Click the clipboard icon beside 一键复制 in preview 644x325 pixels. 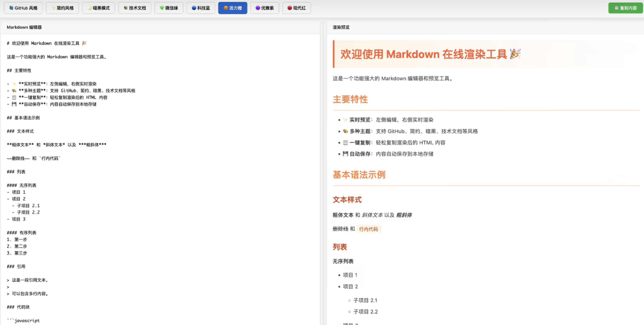(x=345, y=143)
